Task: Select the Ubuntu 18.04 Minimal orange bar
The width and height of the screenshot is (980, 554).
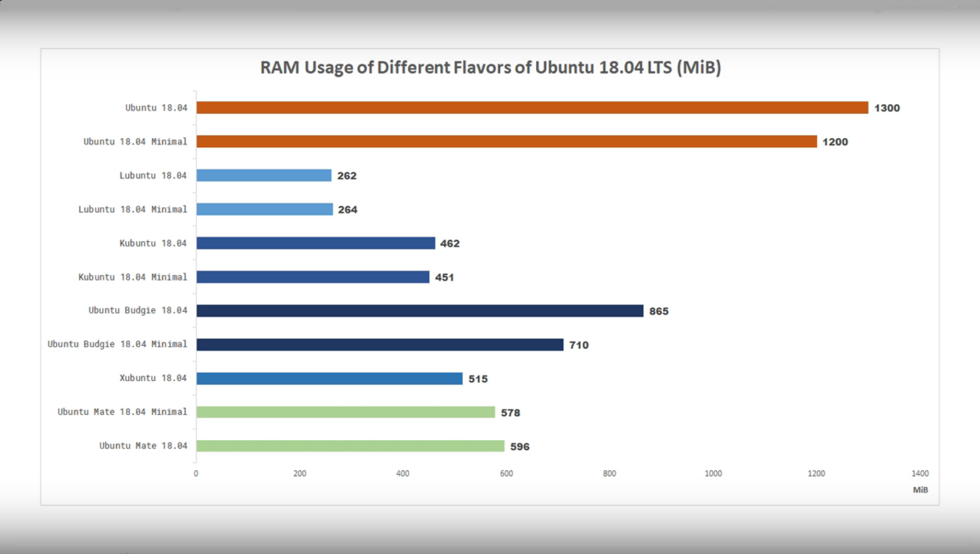Action: (506, 141)
